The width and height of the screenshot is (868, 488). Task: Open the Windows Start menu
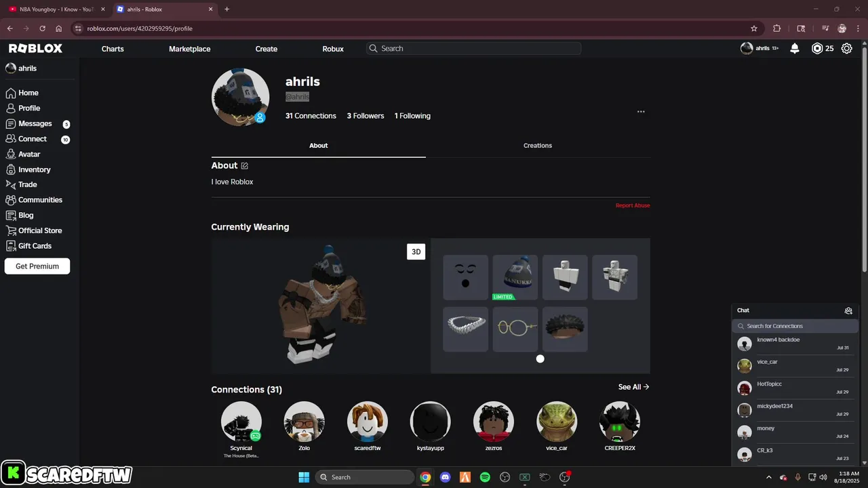coord(304,477)
